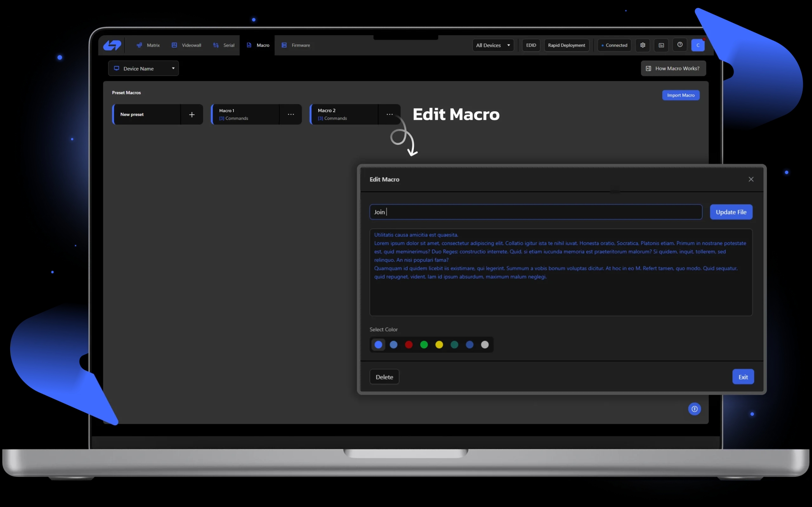The image size is (812, 507).
Task: Click the app logo in the top bar
Action: pyautogui.click(x=112, y=45)
